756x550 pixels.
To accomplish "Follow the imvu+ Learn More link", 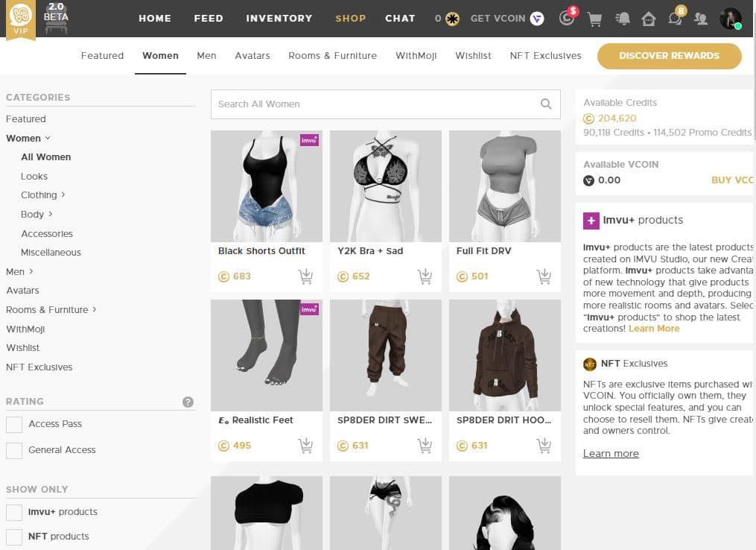I will [654, 329].
